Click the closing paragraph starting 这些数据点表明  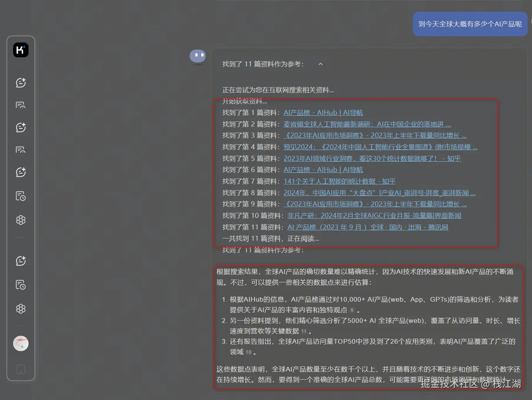[368, 375]
